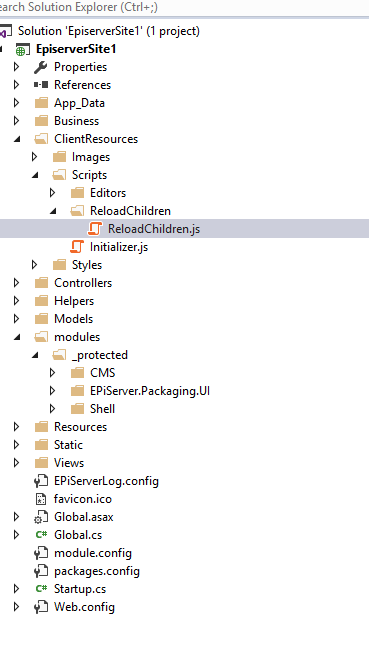Expand the Startup.cs node arrow
Screen dimensions: 369x672
pos(17,589)
